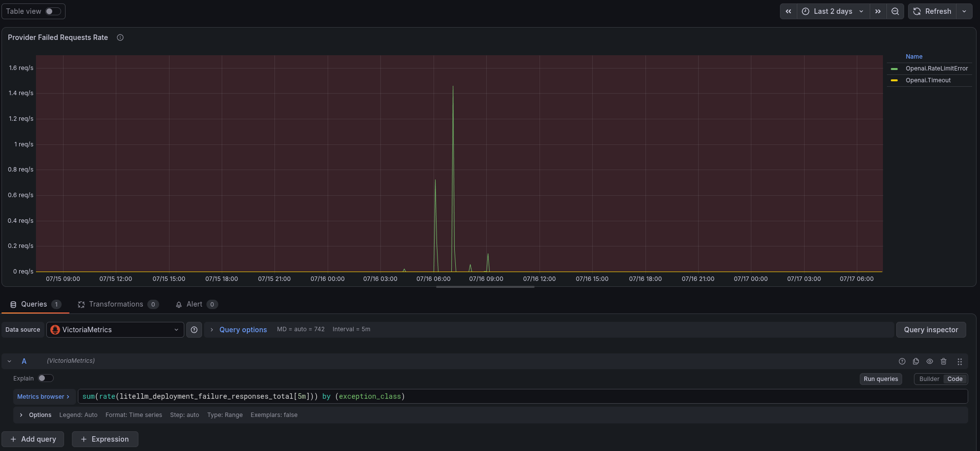
Task: Toggle the Explain switch
Action: tap(46, 378)
